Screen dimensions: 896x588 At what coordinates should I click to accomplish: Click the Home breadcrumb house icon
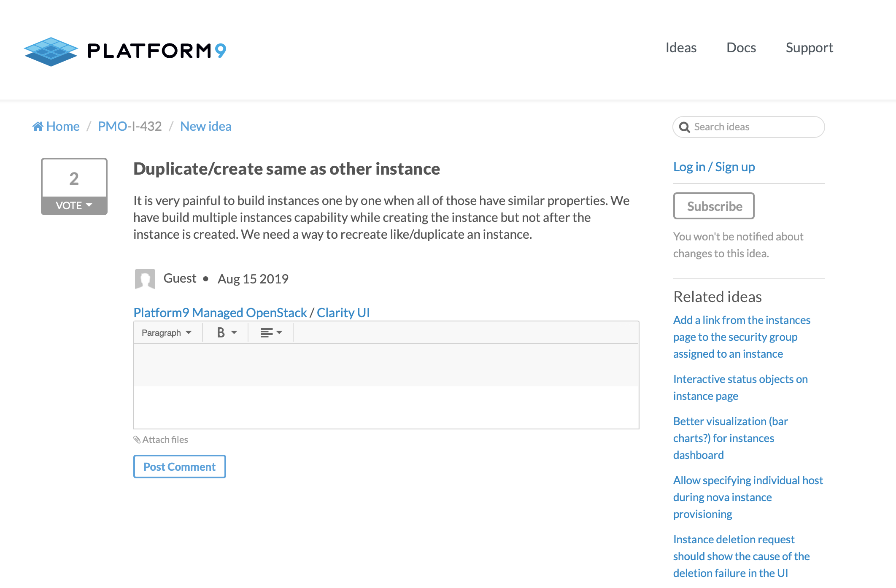coord(38,127)
